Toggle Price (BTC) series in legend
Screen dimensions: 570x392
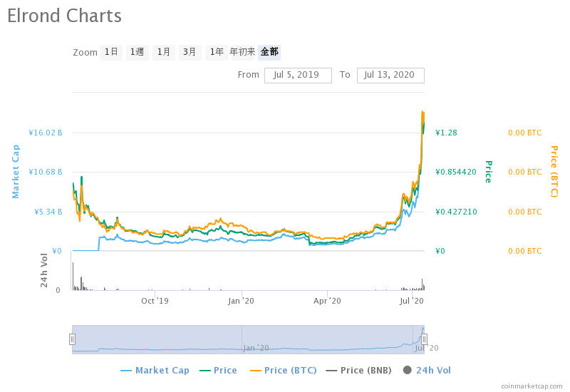[x=283, y=370]
